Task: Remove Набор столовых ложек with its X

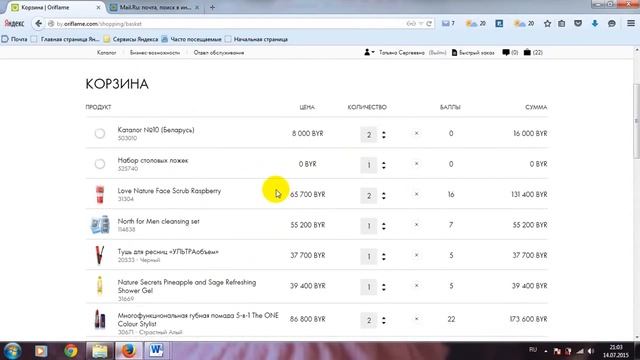Action: point(416,163)
